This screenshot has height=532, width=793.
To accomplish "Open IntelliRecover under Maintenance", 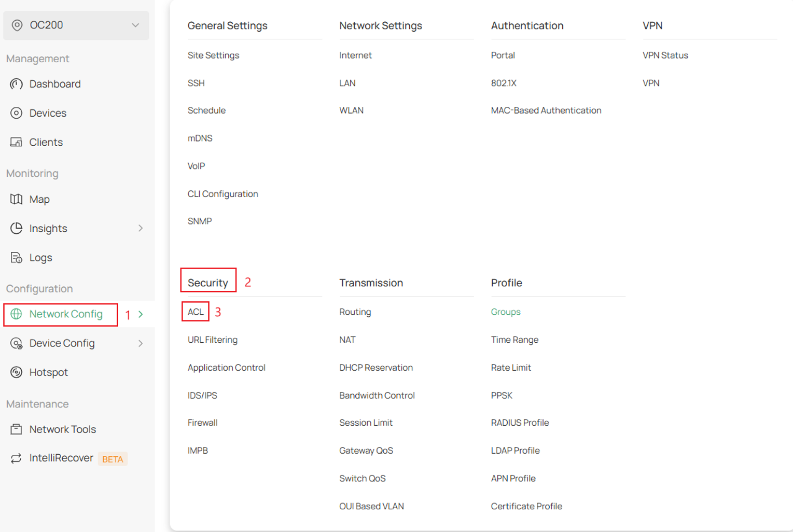I will (x=61, y=458).
